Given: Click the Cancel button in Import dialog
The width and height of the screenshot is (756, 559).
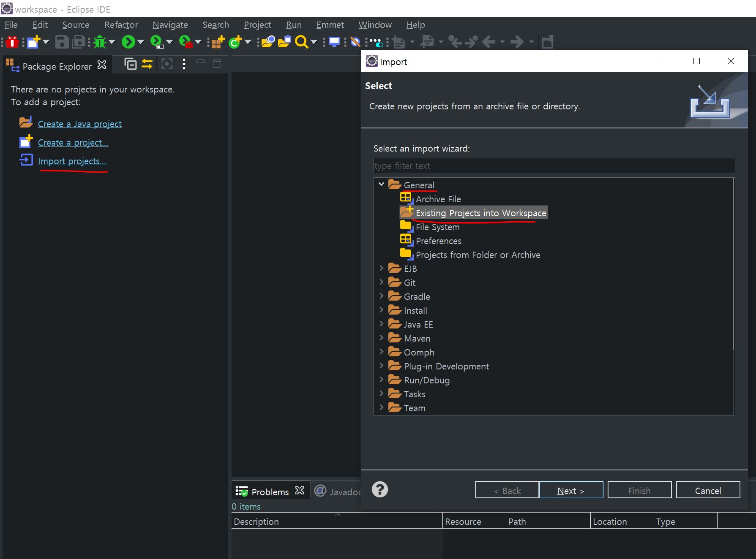Looking at the screenshot, I should [x=708, y=490].
